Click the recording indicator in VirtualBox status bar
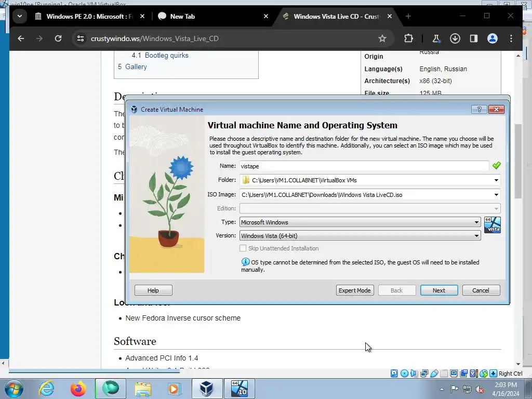Screen dimensions: 532x399 tap(464, 374)
